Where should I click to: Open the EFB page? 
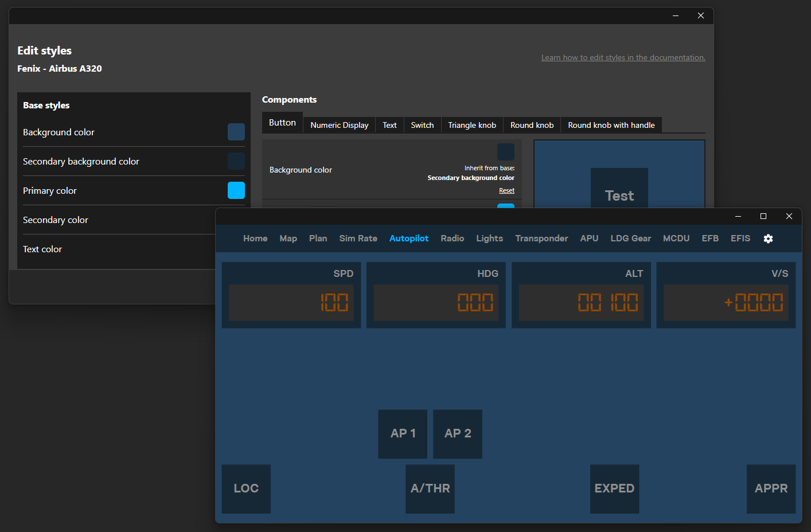pyautogui.click(x=710, y=238)
